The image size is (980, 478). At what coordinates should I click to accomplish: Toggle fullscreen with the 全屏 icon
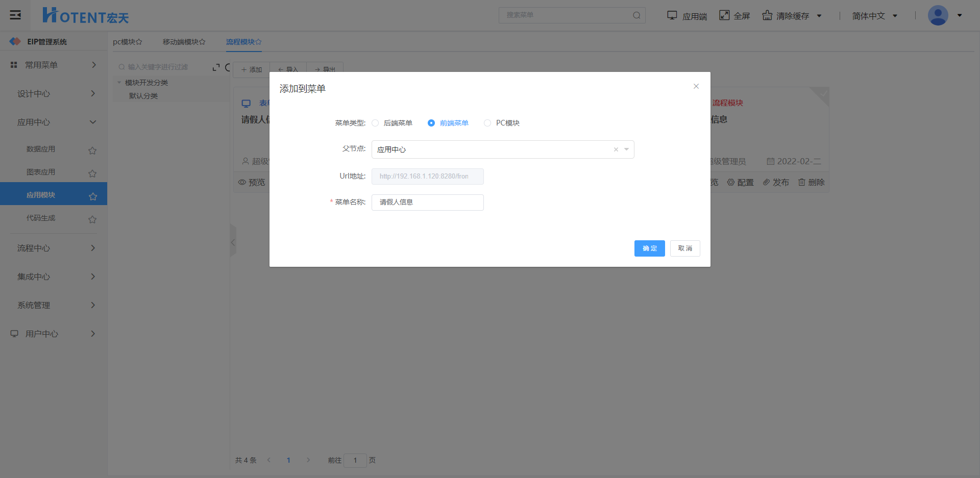coord(724,15)
